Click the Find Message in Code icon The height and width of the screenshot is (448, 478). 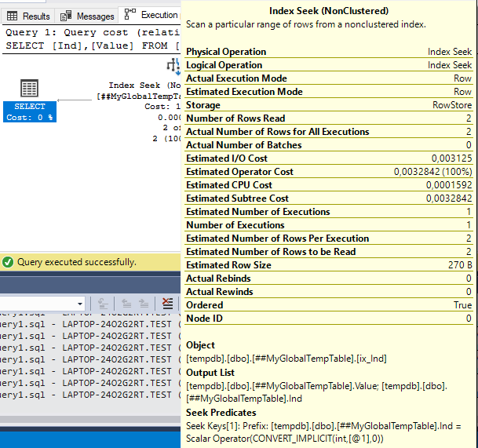103,304
